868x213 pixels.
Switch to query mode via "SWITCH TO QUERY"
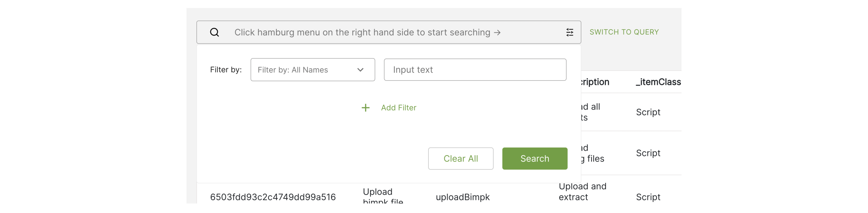(624, 32)
